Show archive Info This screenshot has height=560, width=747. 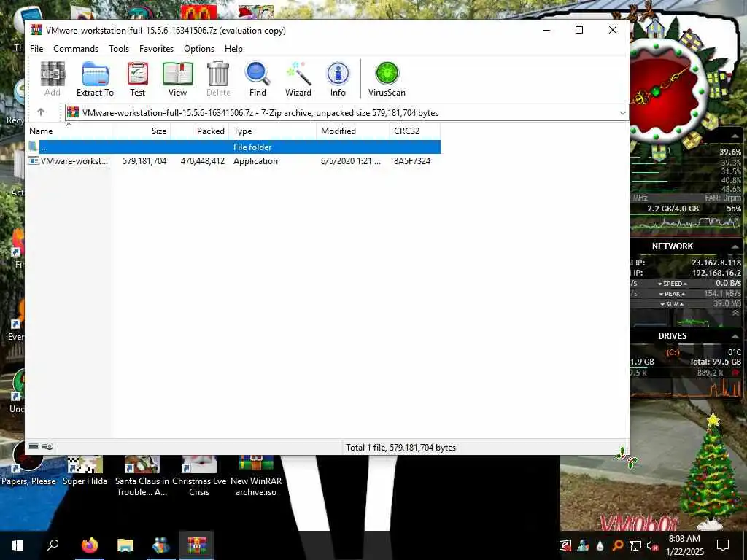click(338, 79)
